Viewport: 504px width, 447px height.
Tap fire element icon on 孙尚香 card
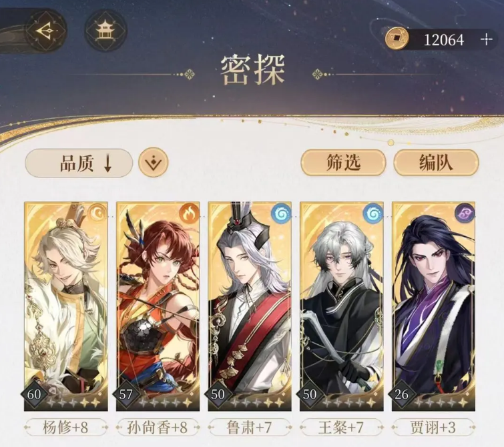pyautogui.click(x=190, y=213)
